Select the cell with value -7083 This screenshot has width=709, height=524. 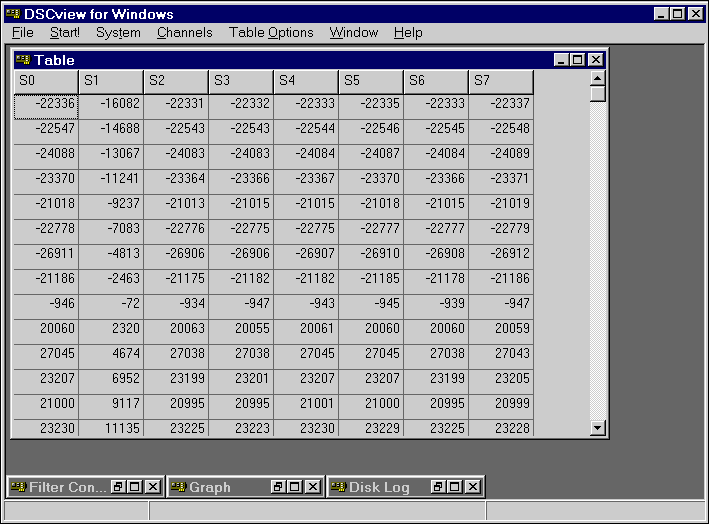point(111,232)
